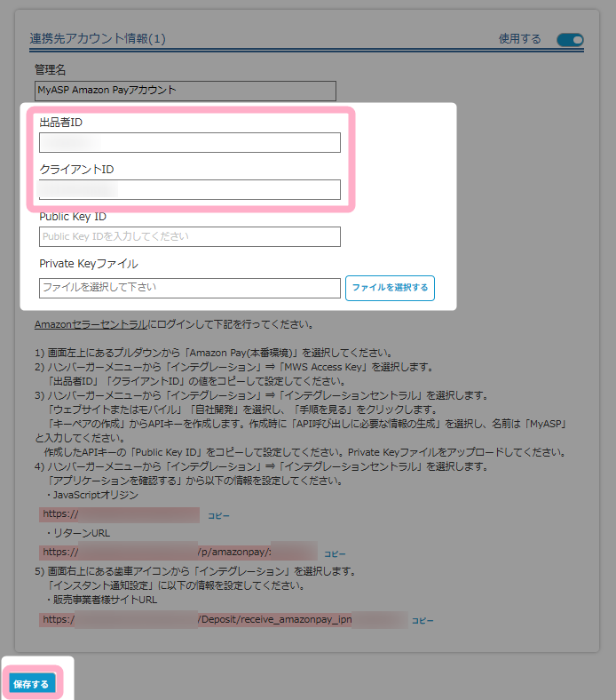
Task: Save settings with 保存する button
Action: 32,683
